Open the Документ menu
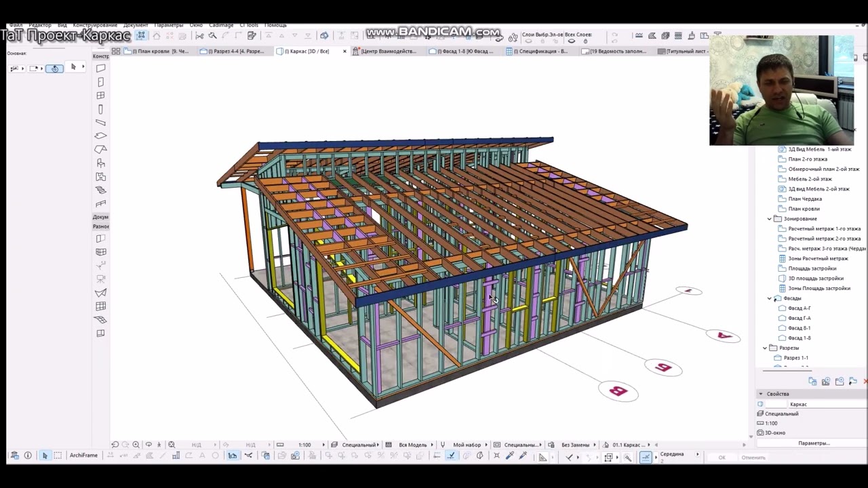Screen dimensions: 868x488 (x=136, y=25)
